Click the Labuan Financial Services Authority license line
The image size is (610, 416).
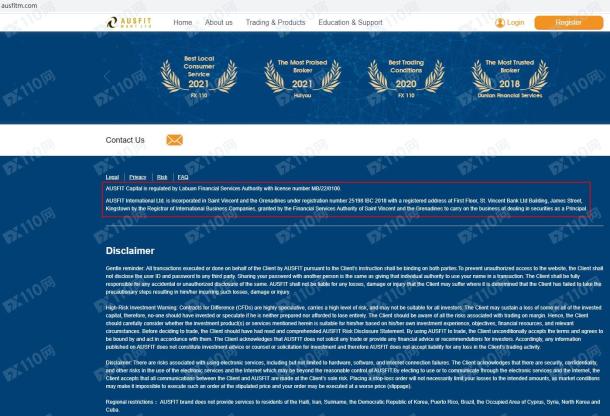click(223, 188)
